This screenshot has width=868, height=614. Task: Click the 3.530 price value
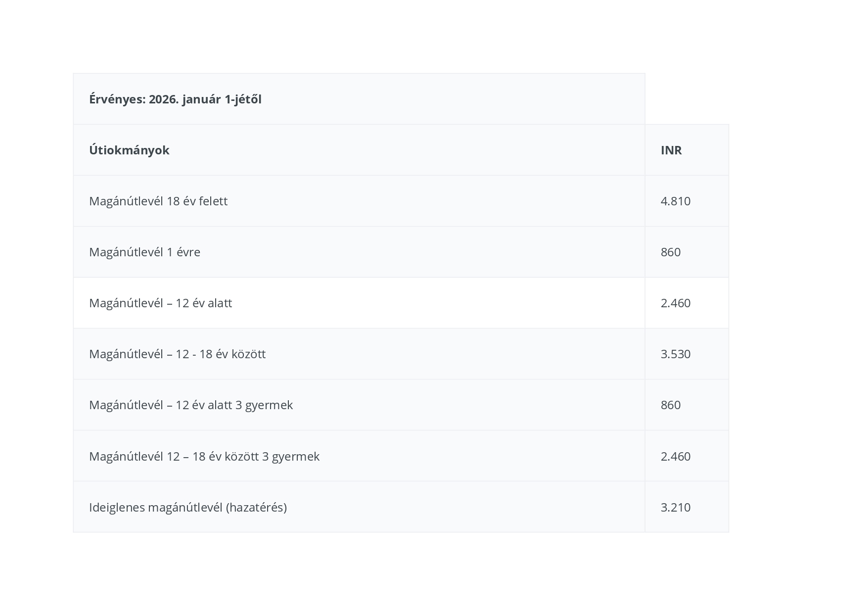click(x=676, y=354)
